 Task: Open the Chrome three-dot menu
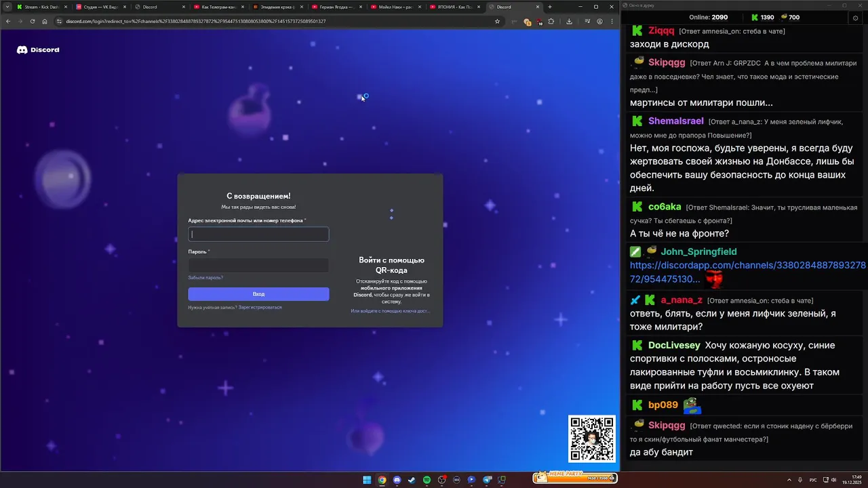[x=612, y=21]
